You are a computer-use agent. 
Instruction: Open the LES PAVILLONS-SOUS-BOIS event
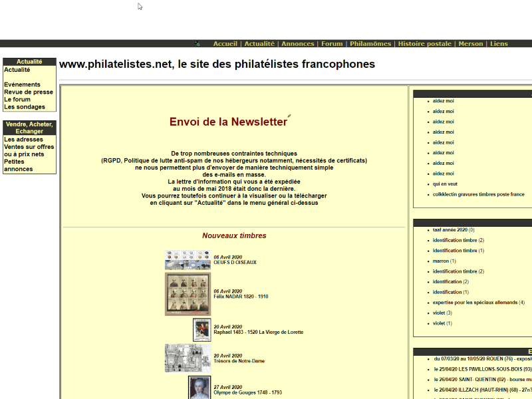tap(483, 369)
